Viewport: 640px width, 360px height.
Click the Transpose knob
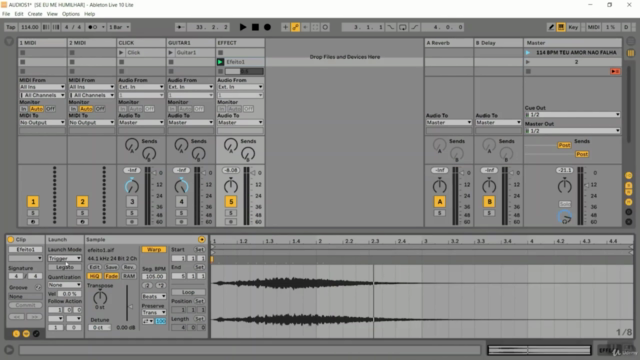point(100,297)
